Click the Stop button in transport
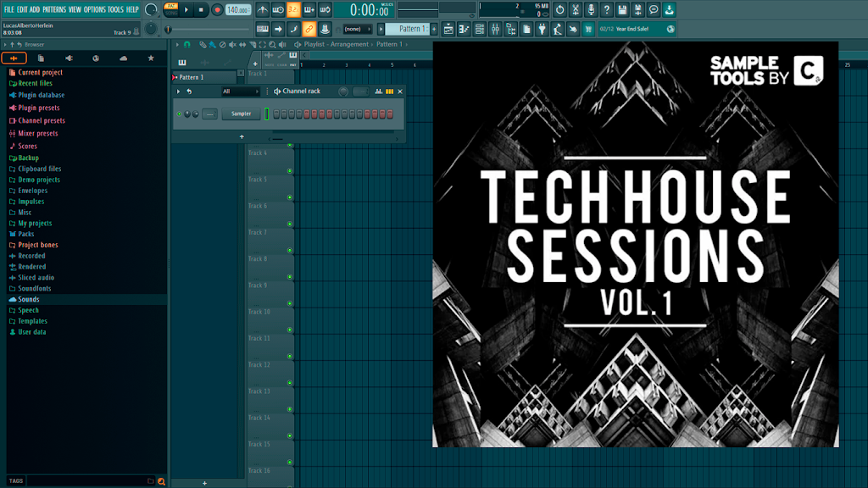The image size is (868, 488). (x=201, y=9)
